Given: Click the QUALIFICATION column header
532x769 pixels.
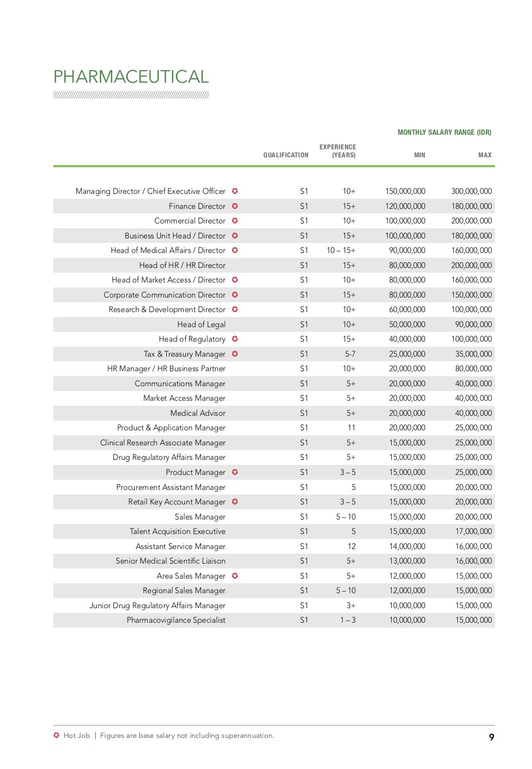Looking at the screenshot, I should (x=286, y=155).
